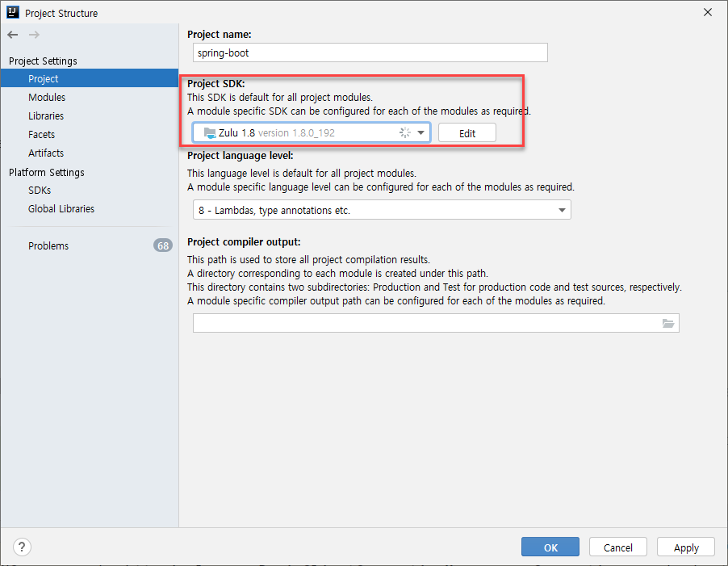Click the Project language level label

(x=240, y=156)
